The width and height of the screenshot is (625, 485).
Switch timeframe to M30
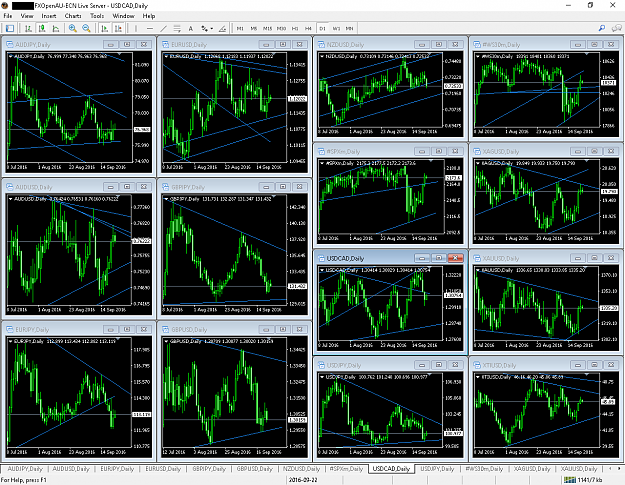click(x=281, y=29)
